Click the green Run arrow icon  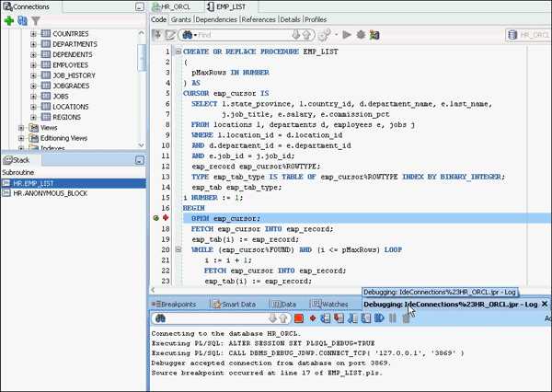coord(347,35)
